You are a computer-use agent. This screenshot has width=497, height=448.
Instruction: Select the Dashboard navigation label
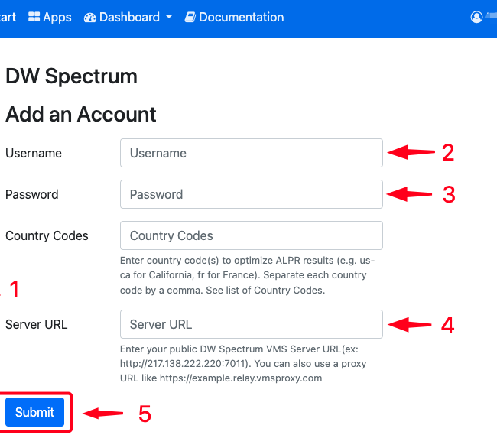[129, 17]
